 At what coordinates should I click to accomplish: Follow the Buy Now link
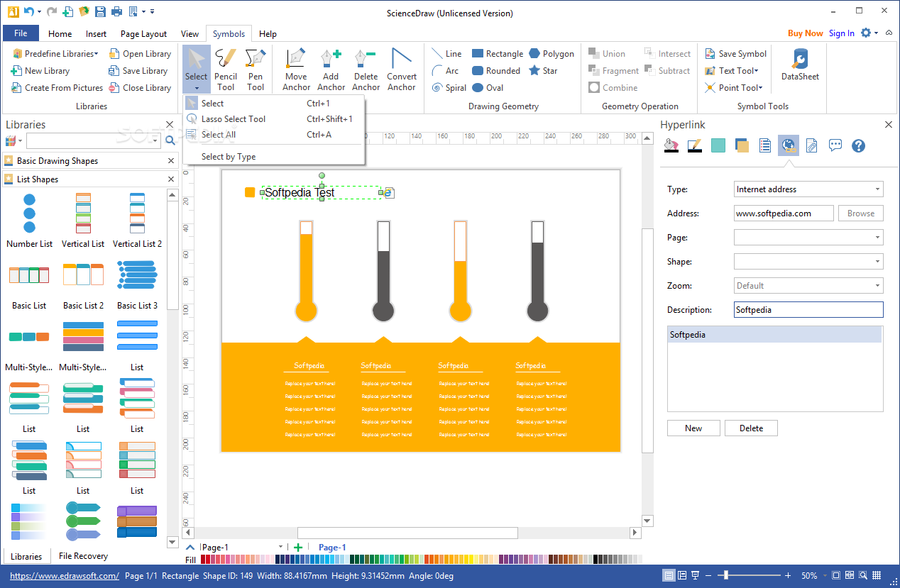point(805,33)
